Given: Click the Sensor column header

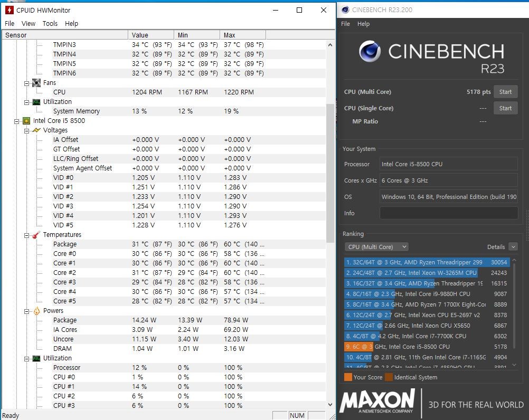Looking at the screenshot, I should (x=65, y=35).
